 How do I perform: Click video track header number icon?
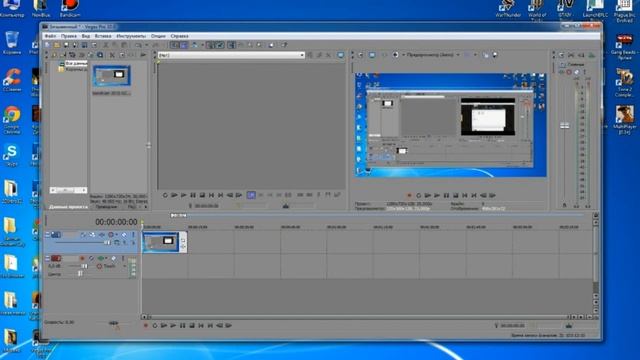[56, 235]
